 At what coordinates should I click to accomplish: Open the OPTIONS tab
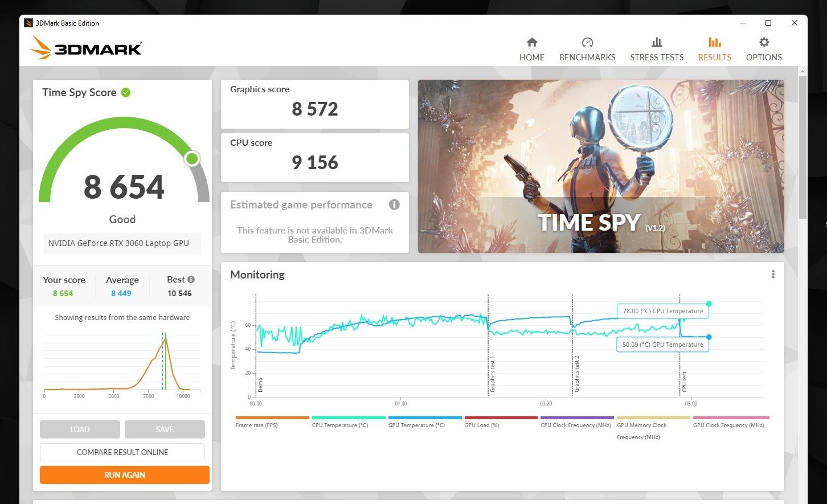(x=764, y=50)
